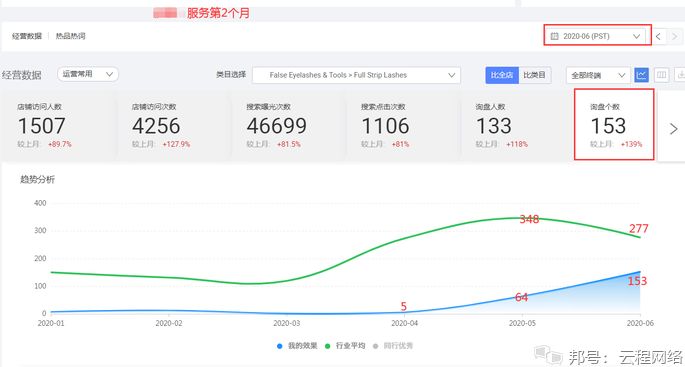Viewport: 685px width, 367px height.
Task: Go to previous month arrow
Action: point(658,36)
